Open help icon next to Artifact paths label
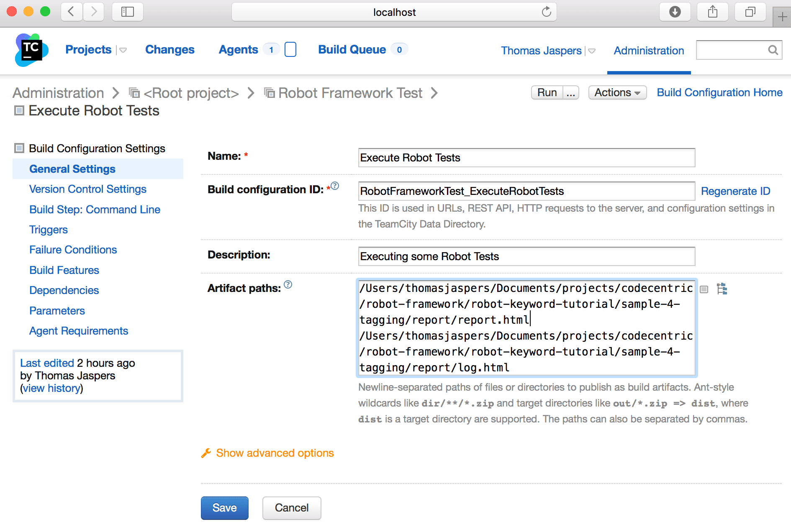The width and height of the screenshot is (791, 532). (x=288, y=285)
